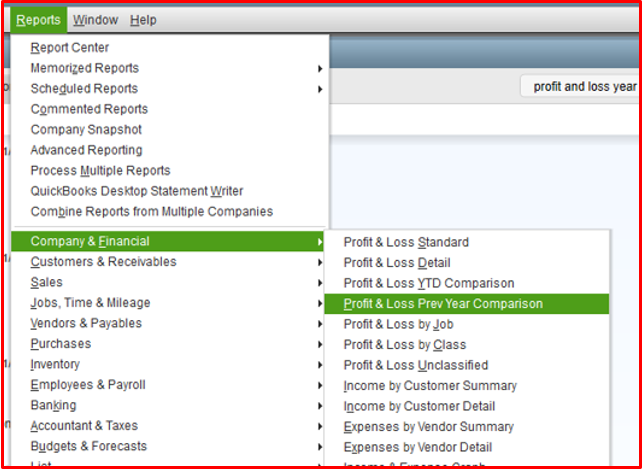Image resolution: width=644 pixels, height=470 pixels.
Task: Expand Customers & Receivables submenu
Action: click(168, 262)
